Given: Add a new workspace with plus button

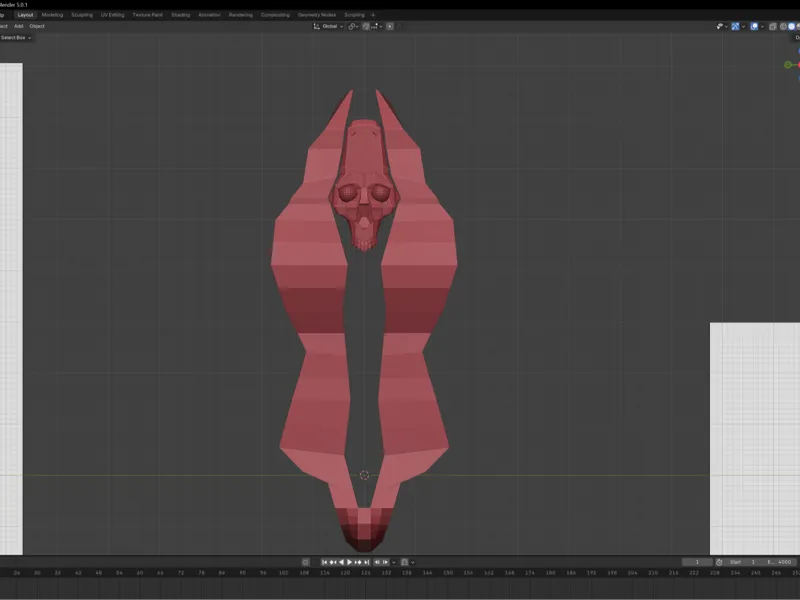Looking at the screenshot, I should 373,15.
